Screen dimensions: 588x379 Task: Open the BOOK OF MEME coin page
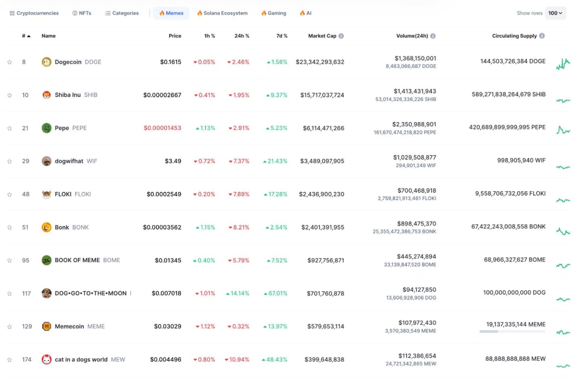77,260
